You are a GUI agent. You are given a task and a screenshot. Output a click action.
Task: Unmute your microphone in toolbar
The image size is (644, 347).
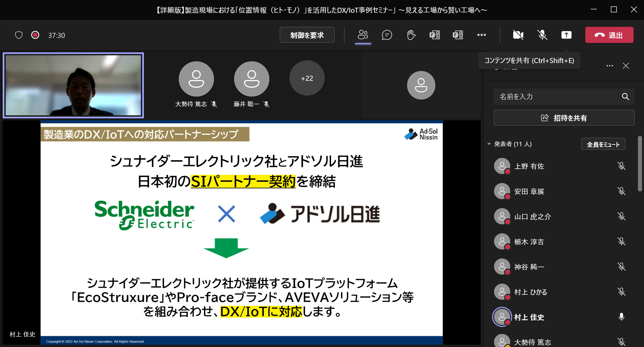point(542,35)
